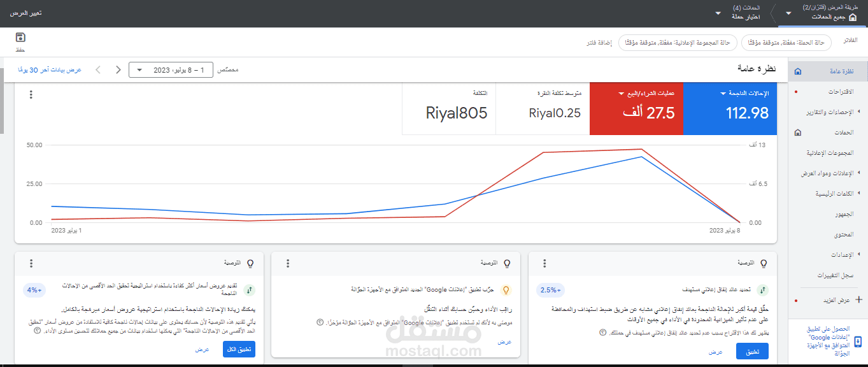Click the lightbulb icon on the mobile app card header
The width and height of the screenshot is (868, 367).
tap(507, 263)
